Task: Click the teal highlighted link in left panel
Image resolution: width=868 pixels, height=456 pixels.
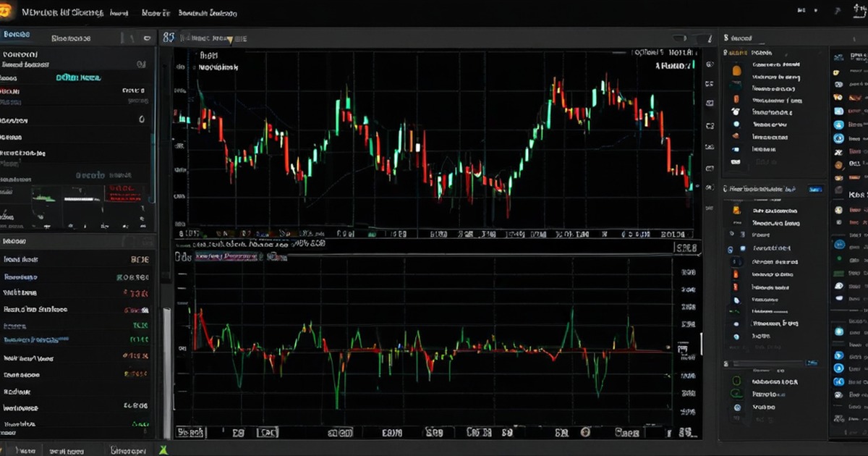Action: click(78, 77)
